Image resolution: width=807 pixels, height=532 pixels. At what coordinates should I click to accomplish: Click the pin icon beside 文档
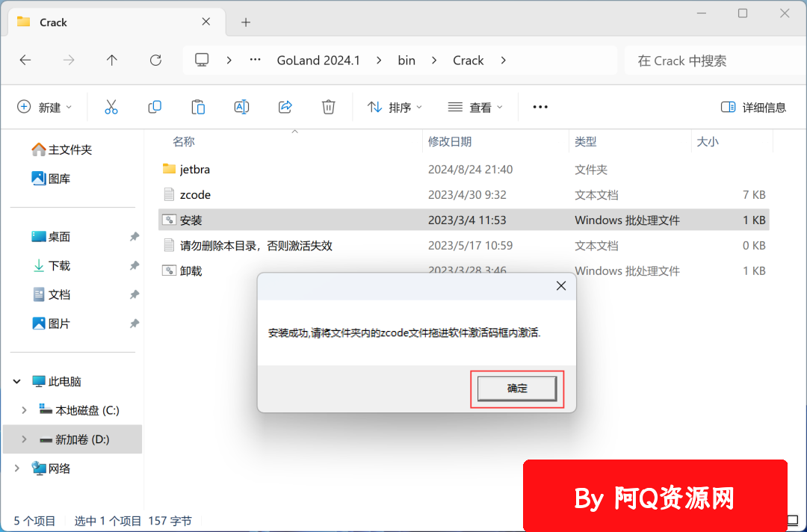[x=134, y=295]
